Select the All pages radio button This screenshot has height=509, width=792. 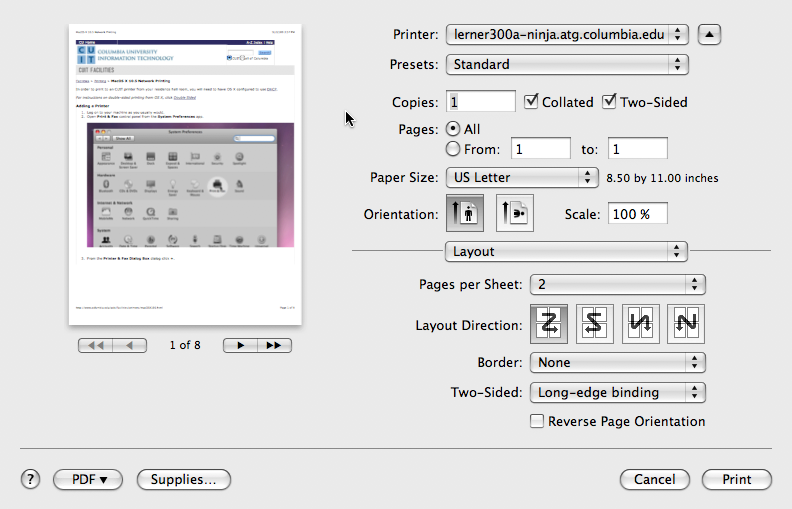point(453,129)
